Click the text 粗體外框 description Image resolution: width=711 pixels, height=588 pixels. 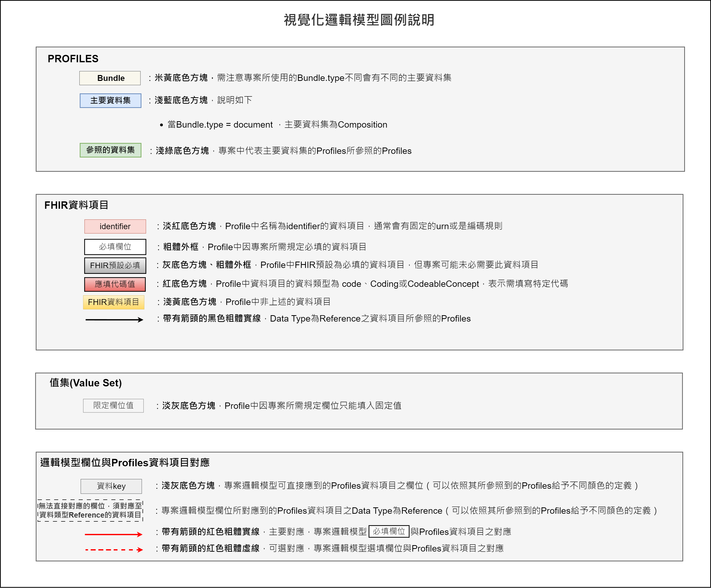click(181, 247)
